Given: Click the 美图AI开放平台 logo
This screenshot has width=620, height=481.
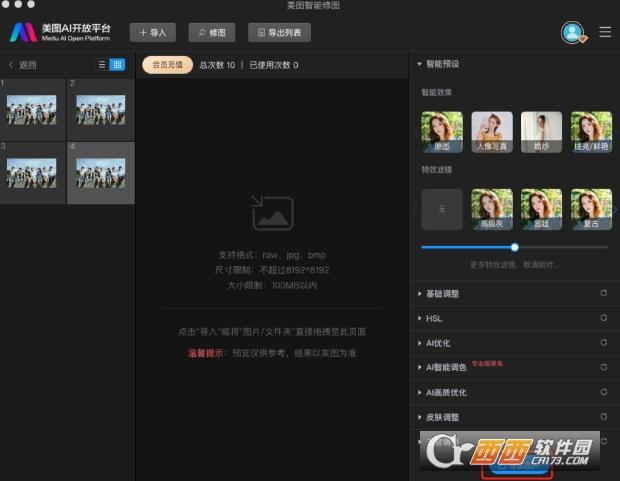Looking at the screenshot, I should (60, 32).
